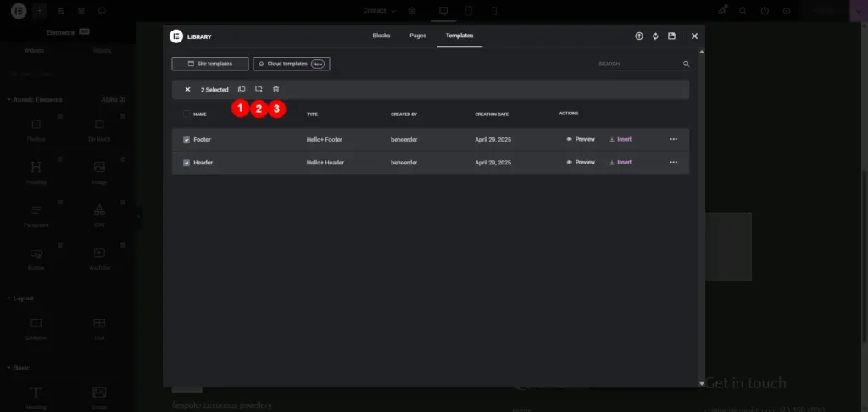The height and width of the screenshot is (412, 868).
Task: Select the Div block atomic widget
Action: pyautogui.click(x=99, y=129)
